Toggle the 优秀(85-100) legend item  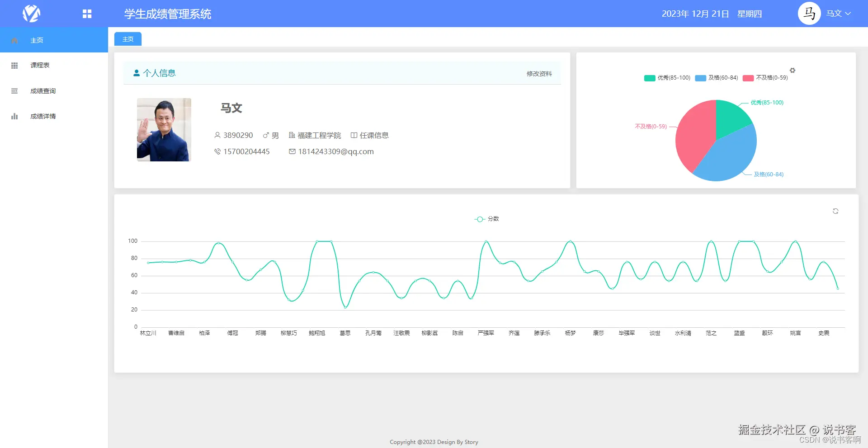[667, 78]
